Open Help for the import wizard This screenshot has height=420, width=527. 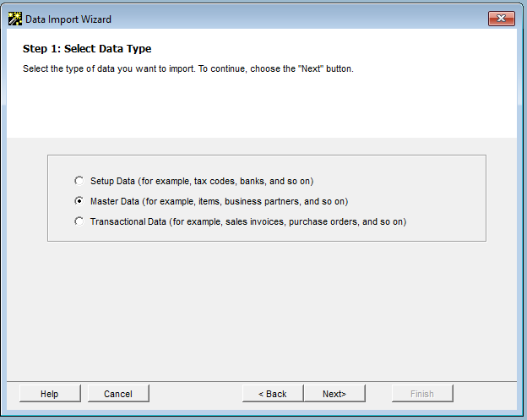[50, 394]
